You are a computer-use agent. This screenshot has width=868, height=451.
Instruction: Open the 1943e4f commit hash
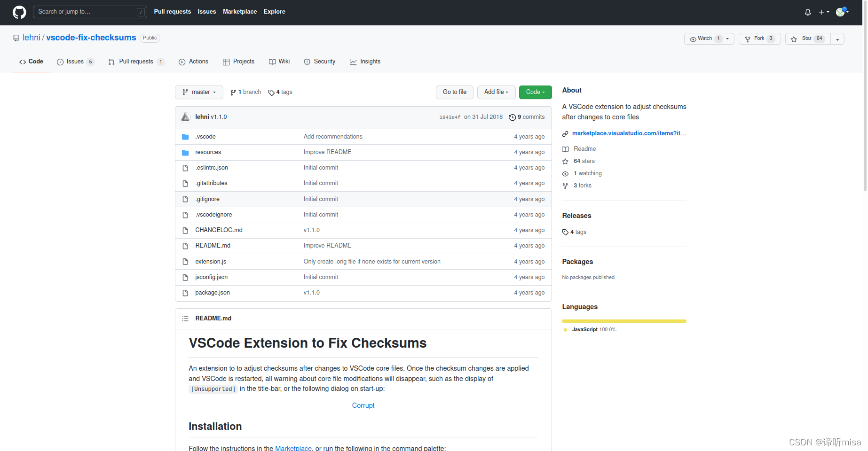tap(450, 117)
